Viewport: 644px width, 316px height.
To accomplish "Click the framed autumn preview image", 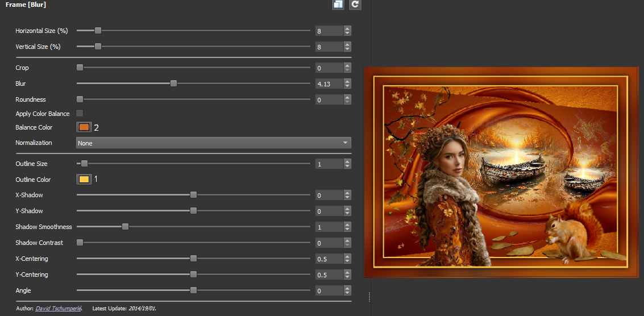I will click(501, 172).
